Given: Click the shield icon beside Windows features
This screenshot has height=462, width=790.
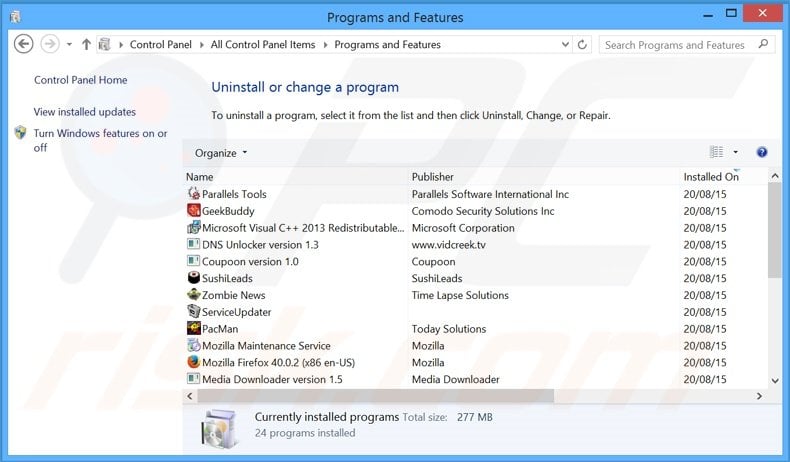Looking at the screenshot, I should [x=20, y=133].
